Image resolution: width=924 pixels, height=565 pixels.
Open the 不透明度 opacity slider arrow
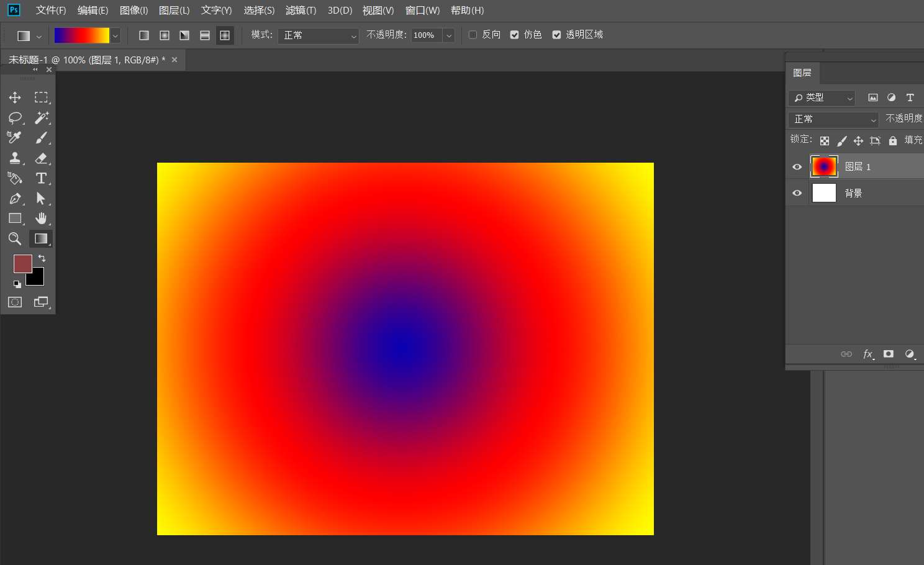(x=449, y=35)
